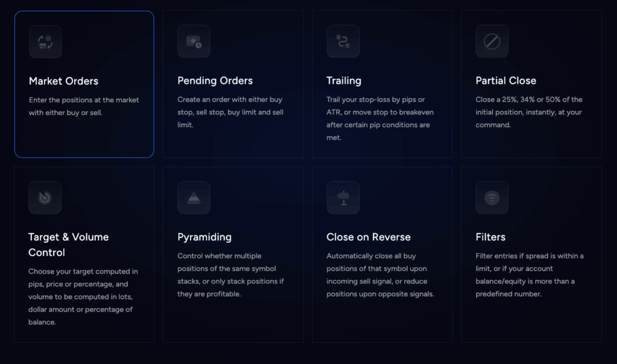This screenshot has width=617, height=364.
Task: Select the Target & Volume Control heading
Action: pyautogui.click(x=69, y=245)
